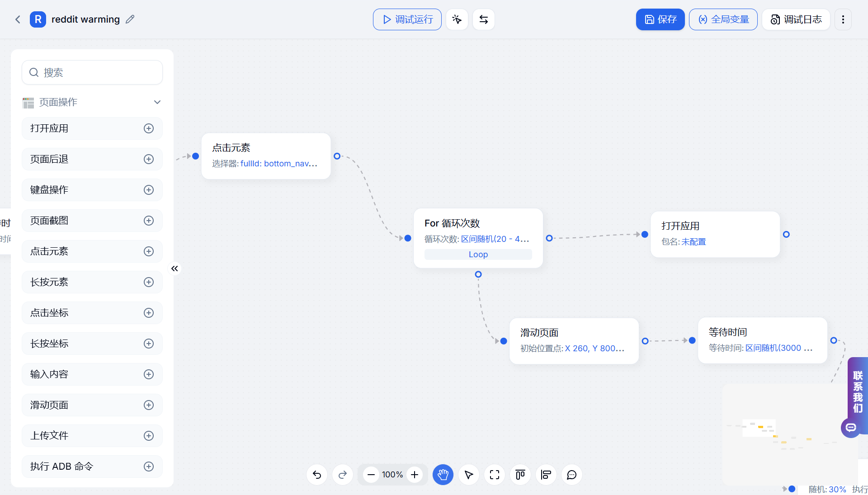The height and width of the screenshot is (495, 868).
Task: Click the magic sparkle cursor icon
Action: [457, 19]
